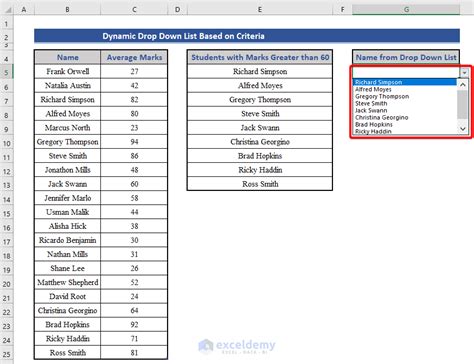Pick Gregory Thompson from dropdown list
This screenshot has width=474, height=364.
point(405,96)
